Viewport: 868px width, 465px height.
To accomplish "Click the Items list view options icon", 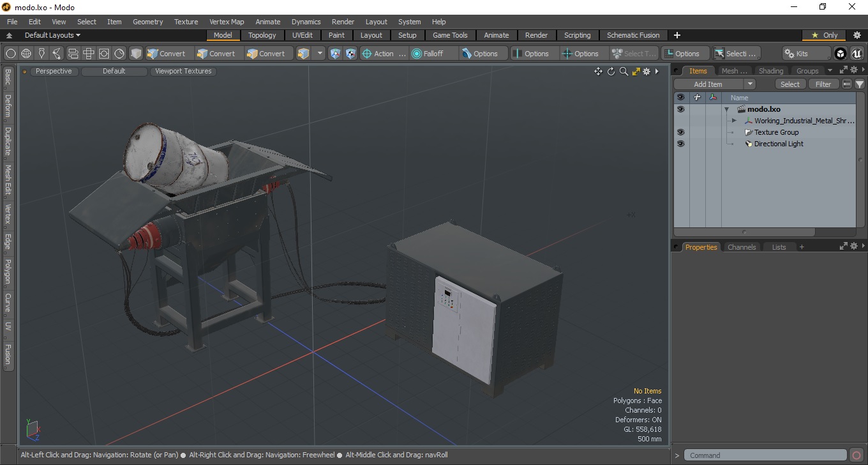I will pos(847,84).
